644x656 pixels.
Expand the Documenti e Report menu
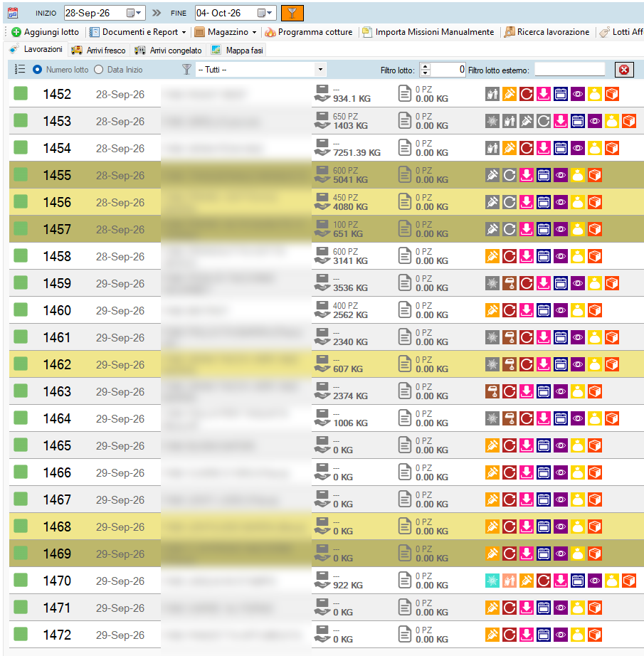click(137, 32)
